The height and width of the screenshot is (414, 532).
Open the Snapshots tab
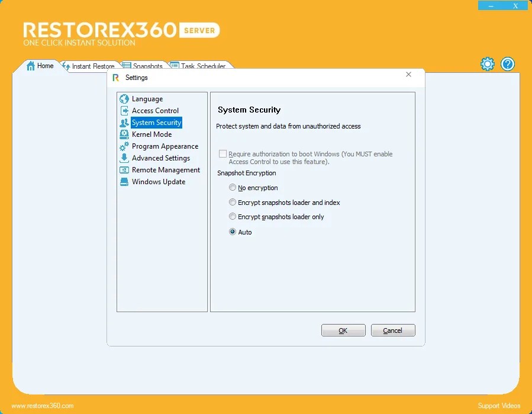[143, 65]
